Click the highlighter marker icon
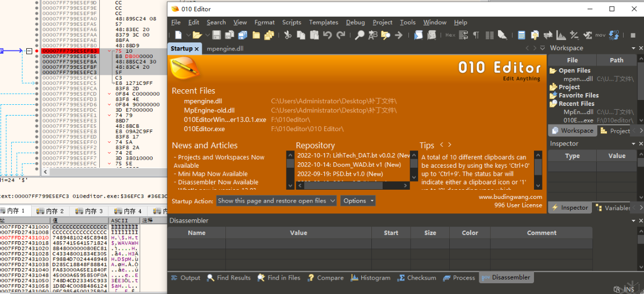Screen dimensions: 644x294 point(502,35)
